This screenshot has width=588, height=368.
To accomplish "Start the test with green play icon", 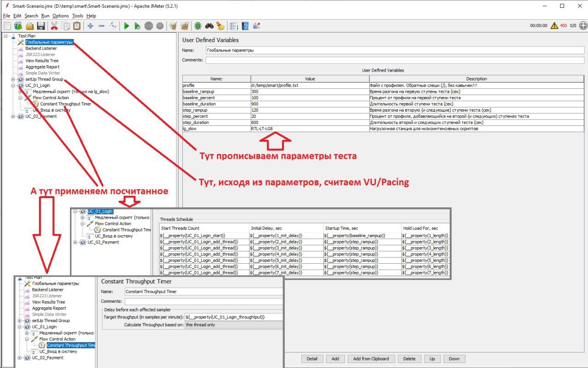I will [x=126, y=26].
